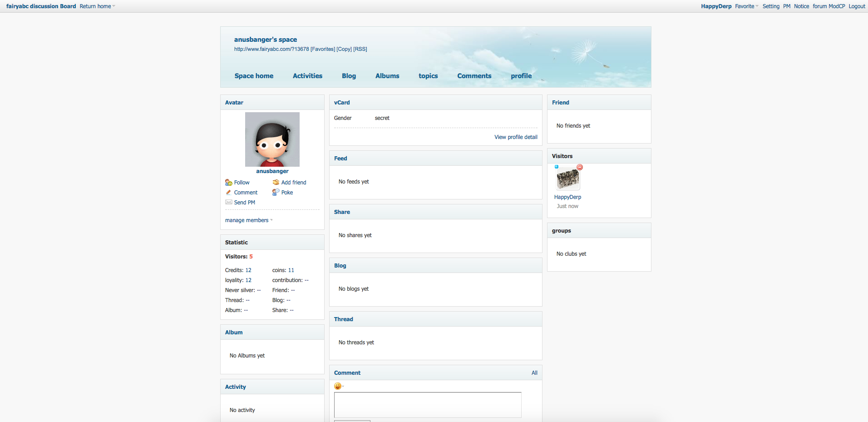Click the Send PM envelope icon
The image size is (868, 422).
click(229, 203)
